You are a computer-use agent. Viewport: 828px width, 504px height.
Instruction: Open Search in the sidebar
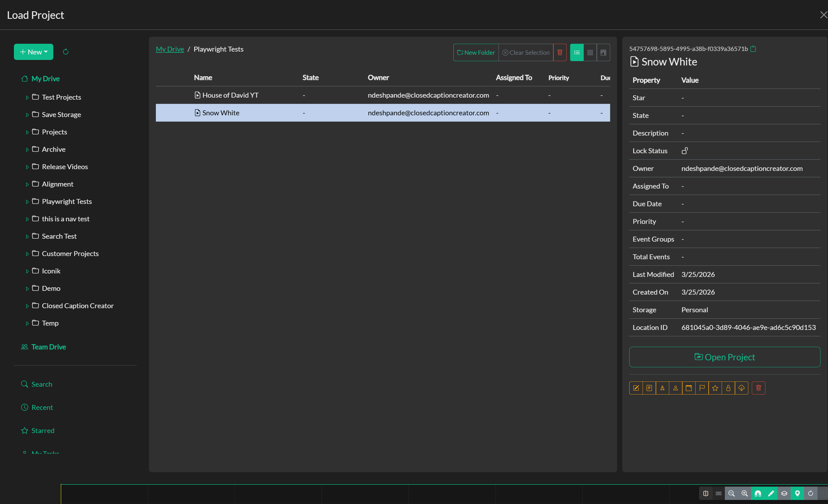point(37,384)
